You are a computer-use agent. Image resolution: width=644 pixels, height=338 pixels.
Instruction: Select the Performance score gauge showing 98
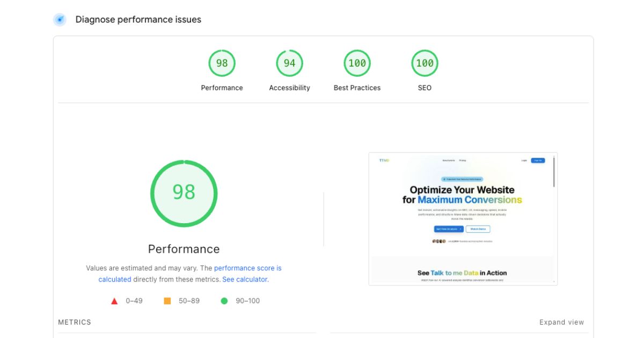(x=222, y=63)
